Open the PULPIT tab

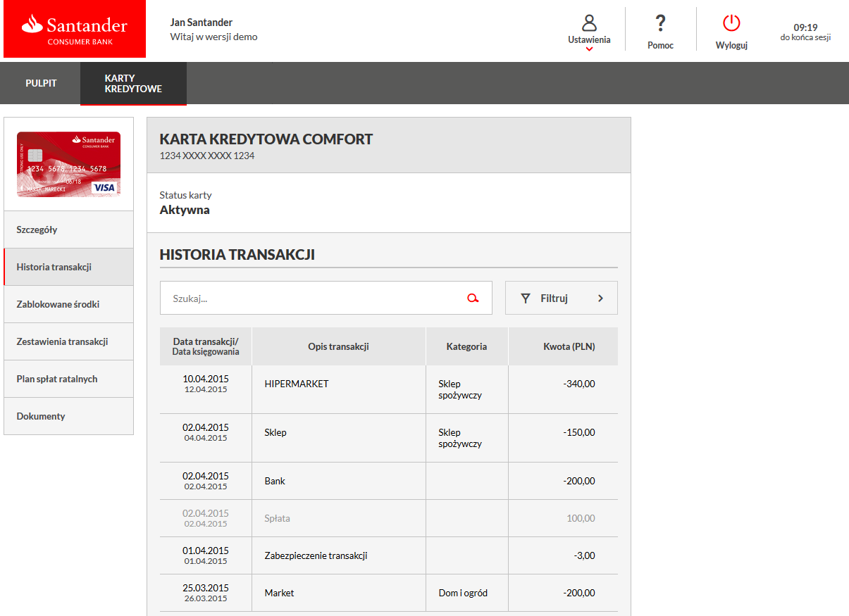[41, 83]
